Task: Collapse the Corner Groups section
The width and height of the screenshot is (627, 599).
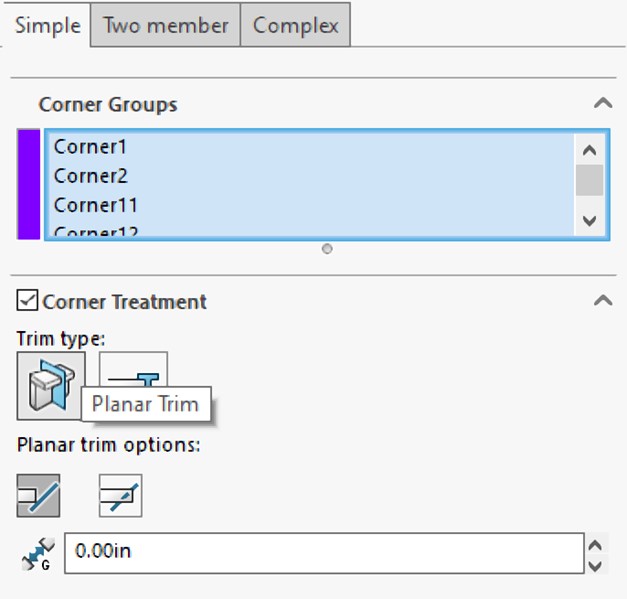Action: click(x=603, y=104)
